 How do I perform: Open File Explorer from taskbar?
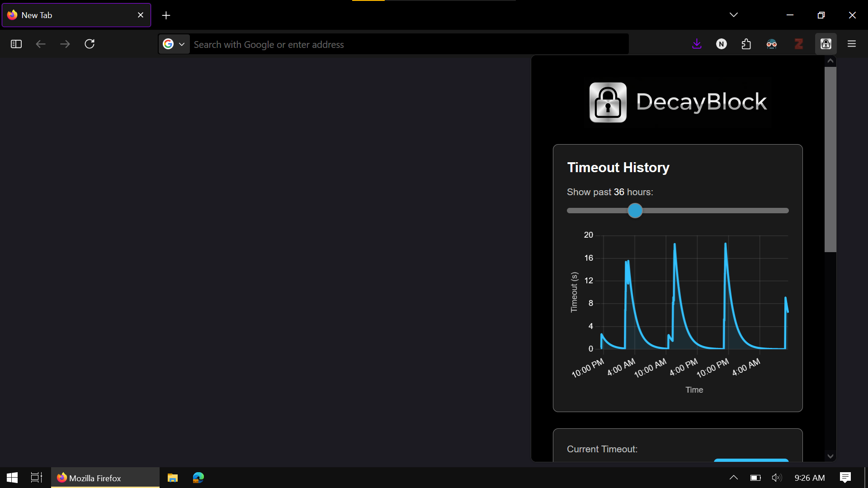pyautogui.click(x=173, y=478)
